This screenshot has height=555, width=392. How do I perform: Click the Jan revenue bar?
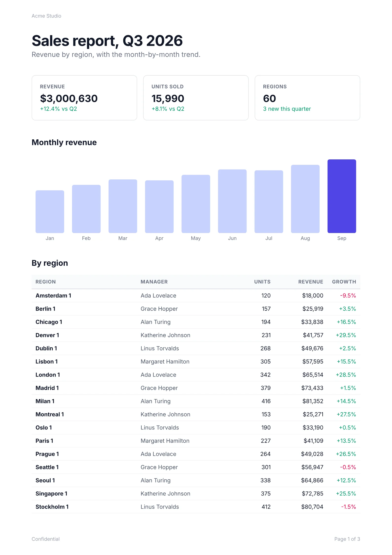point(50,212)
